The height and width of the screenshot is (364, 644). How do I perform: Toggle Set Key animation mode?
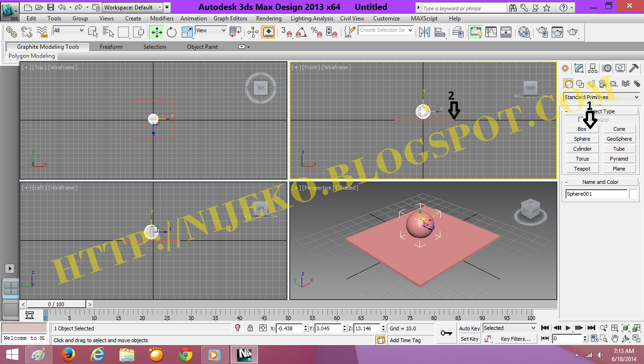tap(469, 339)
